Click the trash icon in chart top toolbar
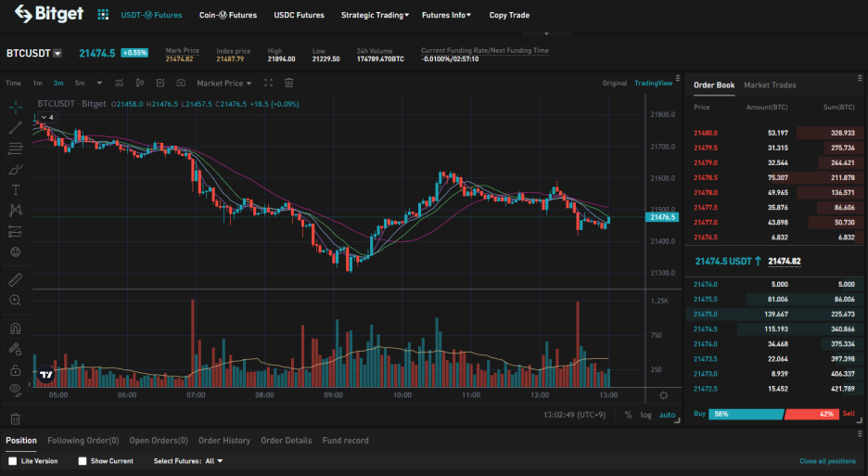Viewport: 868px width, 476px height. pyautogui.click(x=289, y=84)
